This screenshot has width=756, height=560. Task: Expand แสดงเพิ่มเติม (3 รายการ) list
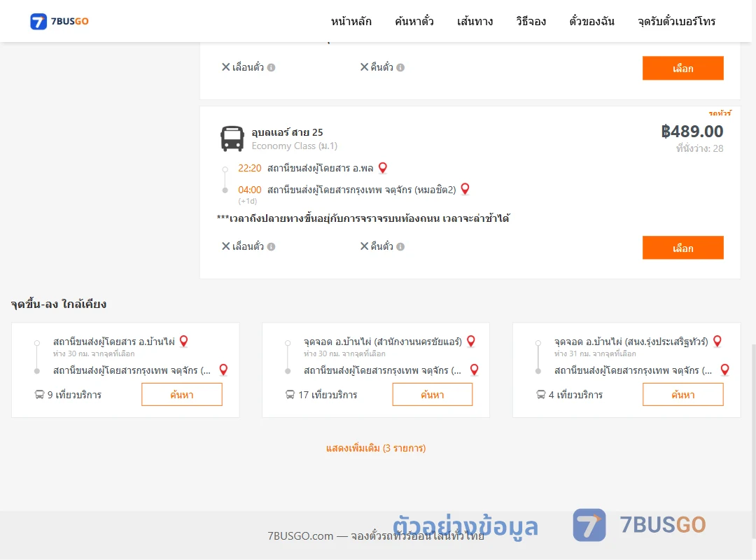[376, 448]
